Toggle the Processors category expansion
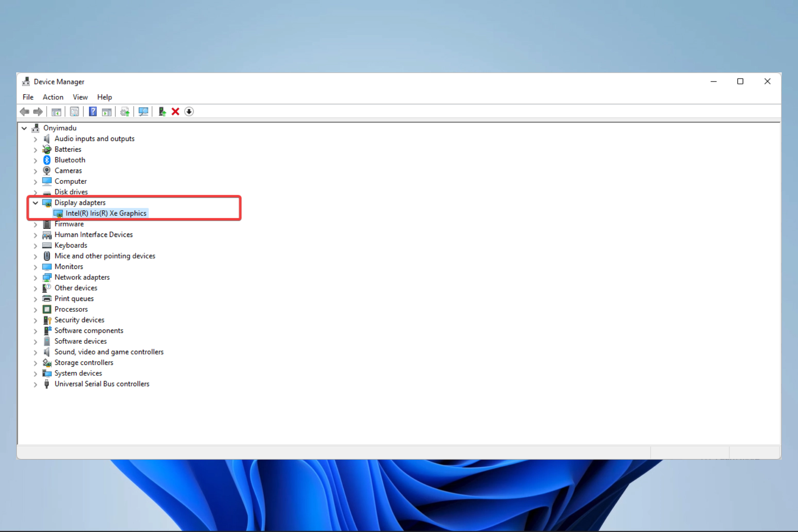This screenshot has width=798, height=532. pos(36,309)
